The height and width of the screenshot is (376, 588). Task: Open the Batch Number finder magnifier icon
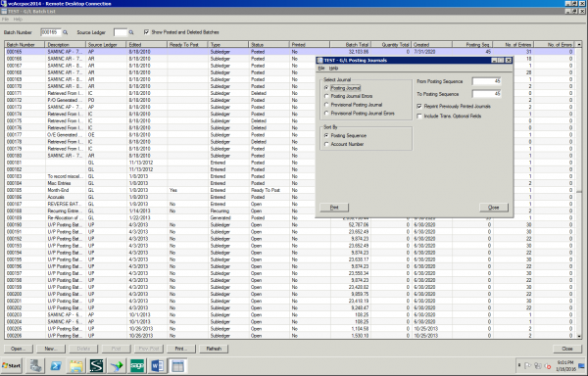66,32
